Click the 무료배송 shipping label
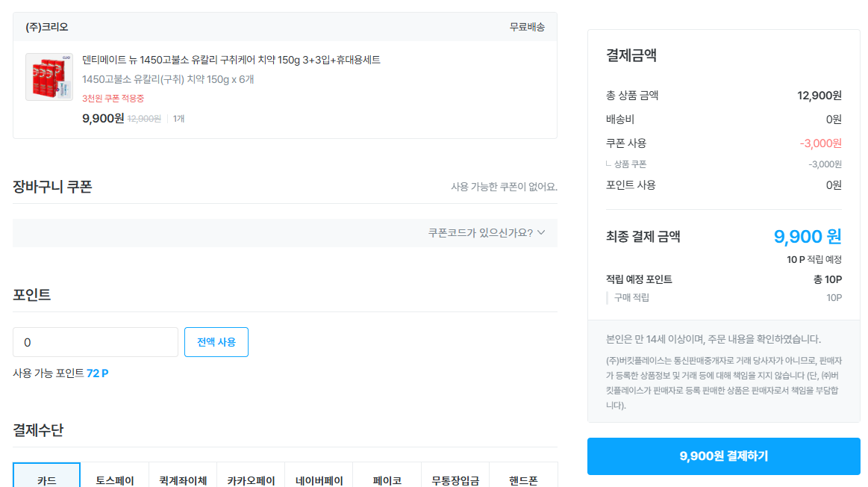This screenshot has height=487, width=868. 527,27
